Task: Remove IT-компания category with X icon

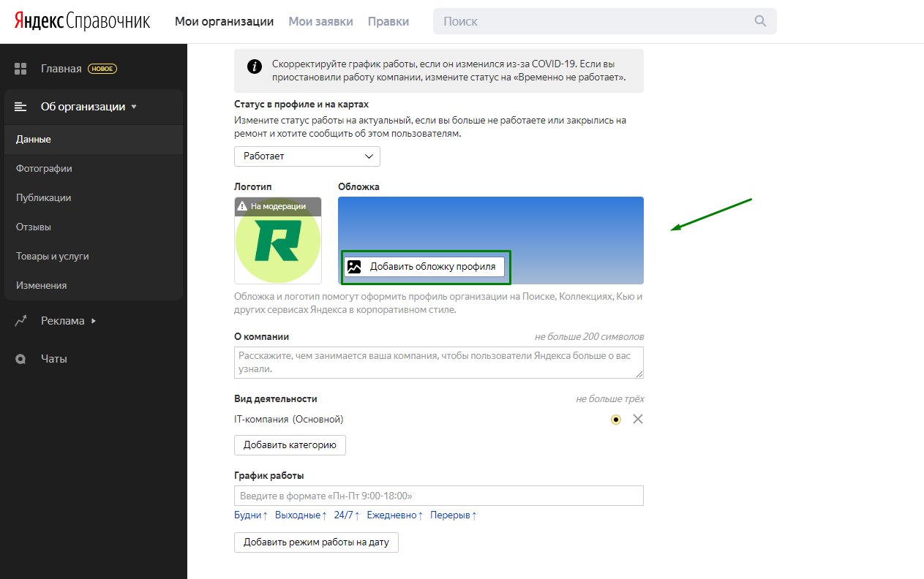Action: click(x=637, y=419)
